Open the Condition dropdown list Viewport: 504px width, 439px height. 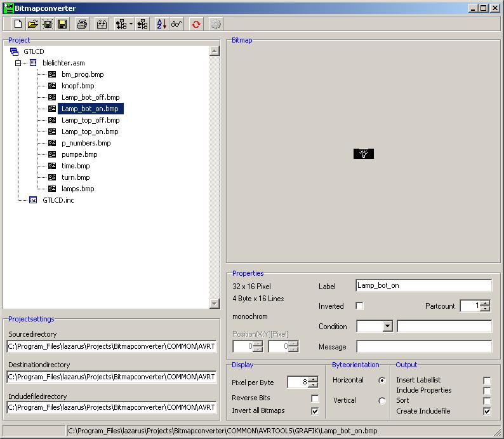tap(387, 327)
